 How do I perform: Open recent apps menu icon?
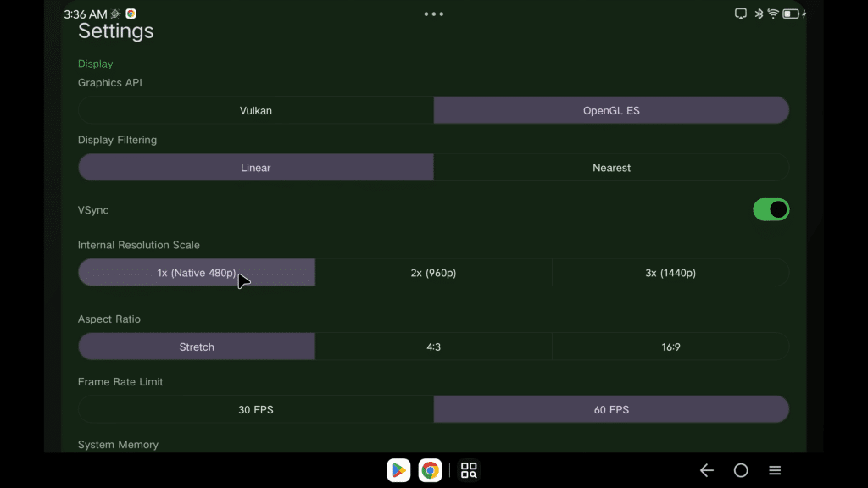pos(775,470)
